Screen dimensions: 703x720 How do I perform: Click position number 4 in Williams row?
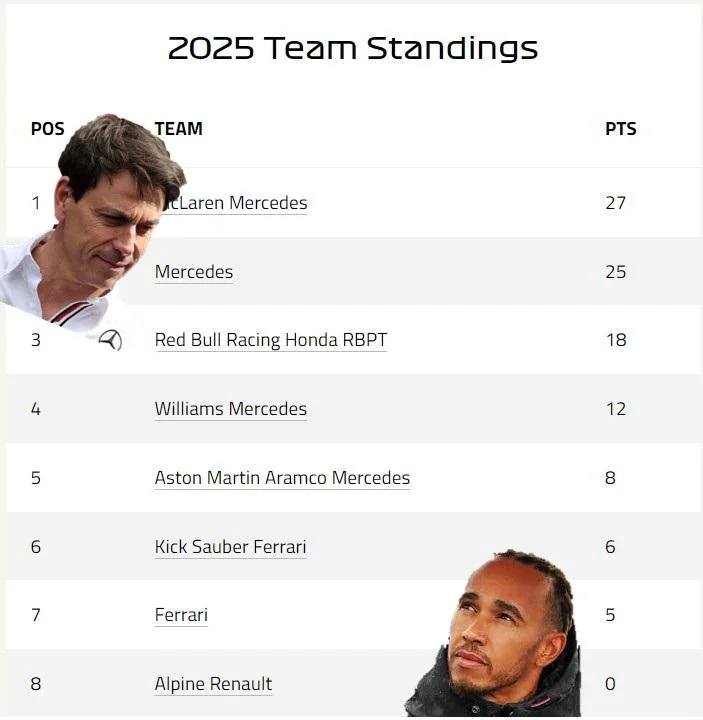coord(36,409)
